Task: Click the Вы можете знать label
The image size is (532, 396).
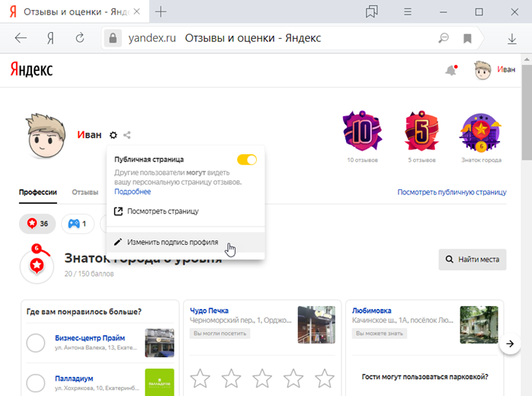Action: tap(380, 333)
